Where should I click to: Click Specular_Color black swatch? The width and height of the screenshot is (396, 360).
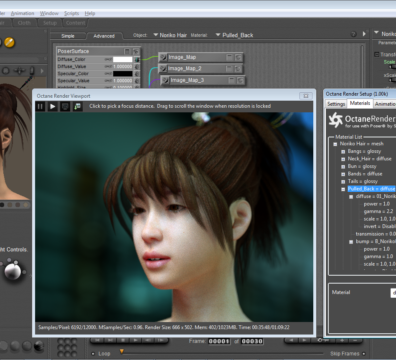(x=123, y=74)
